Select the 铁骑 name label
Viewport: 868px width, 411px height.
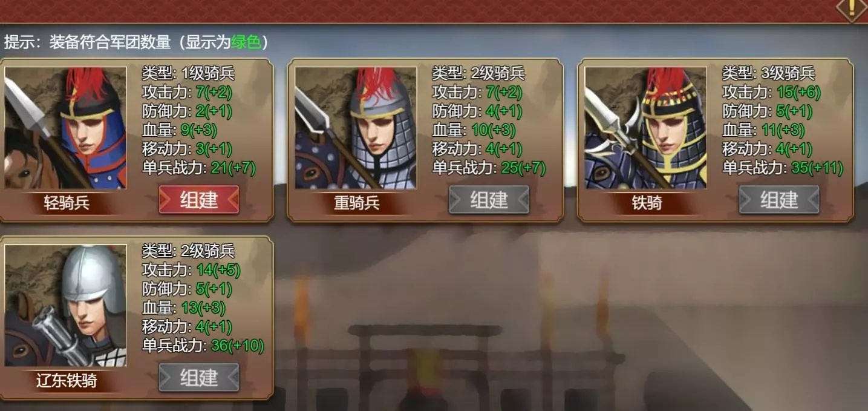[x=647, y=203]
